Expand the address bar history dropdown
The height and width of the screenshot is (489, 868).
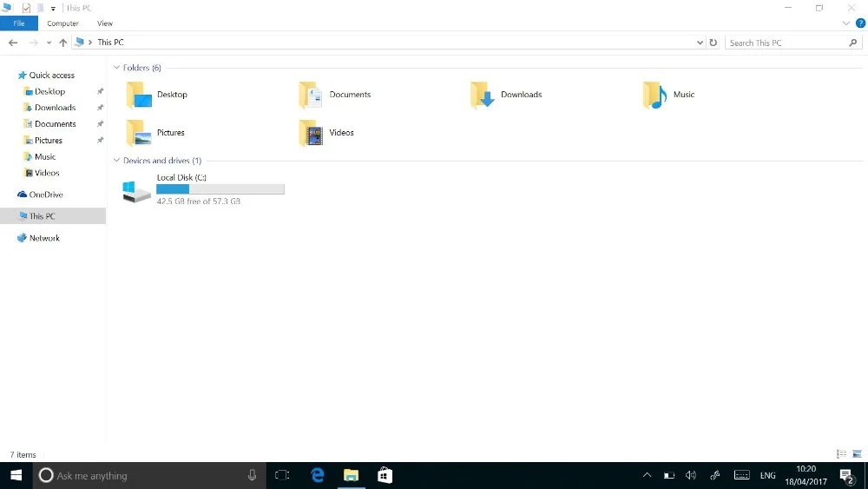tap(700, 43)
